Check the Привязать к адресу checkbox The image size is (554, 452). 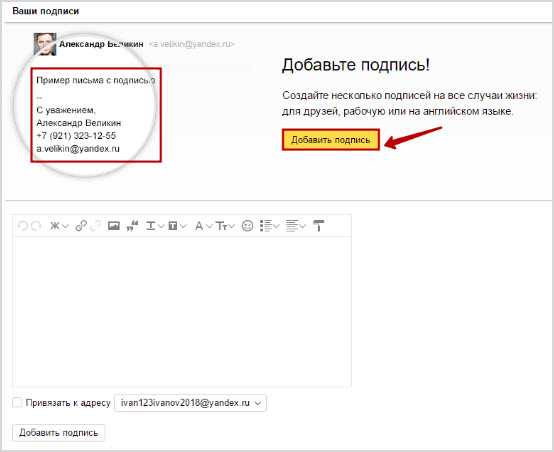17,403
